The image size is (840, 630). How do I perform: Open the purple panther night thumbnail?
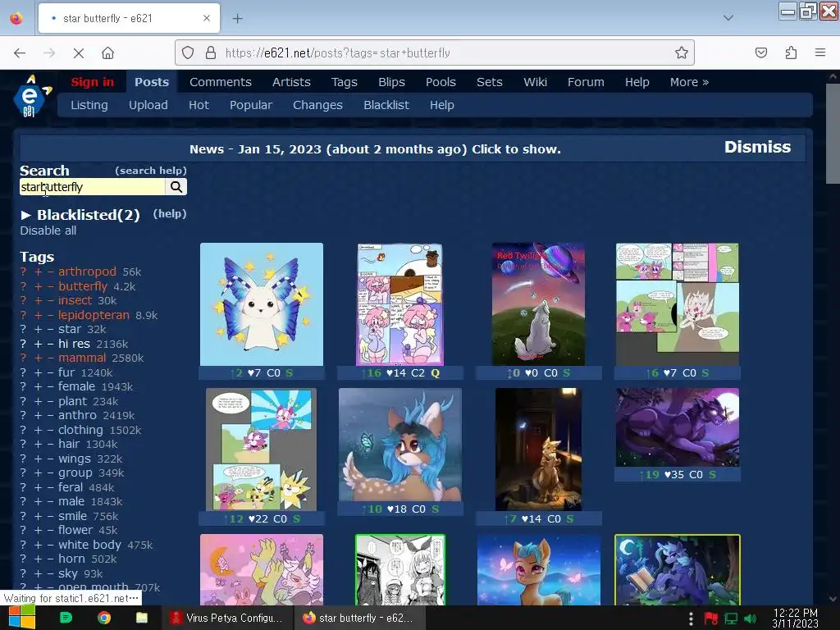click(677, 427)
